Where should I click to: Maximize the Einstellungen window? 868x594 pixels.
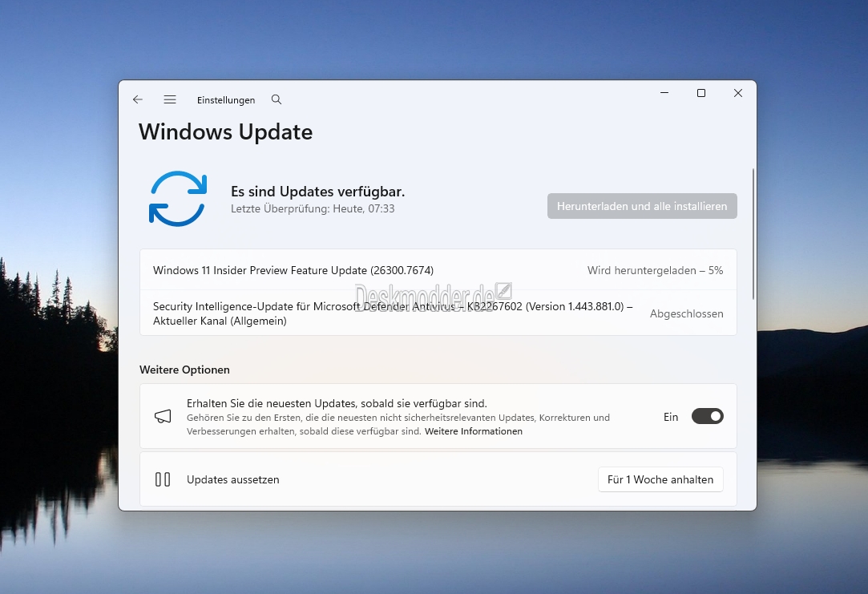[701, 94]
